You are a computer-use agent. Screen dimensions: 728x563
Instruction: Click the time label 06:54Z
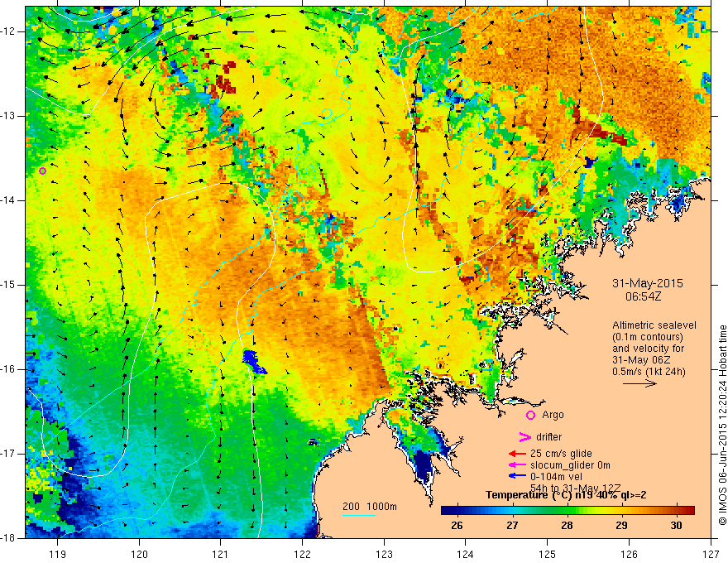(643, 296)
